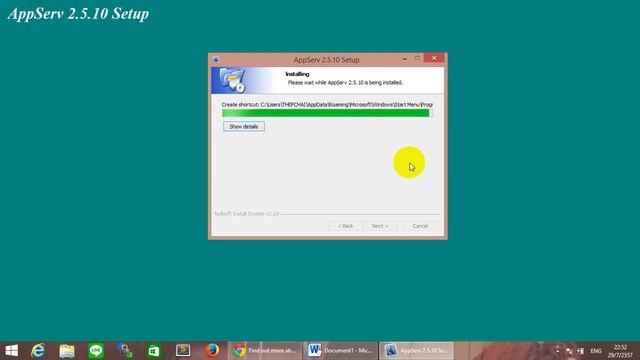The image size is (640, 360).
Task: Open the green Windows Store taskbar icon
Action: coord(154,351)
